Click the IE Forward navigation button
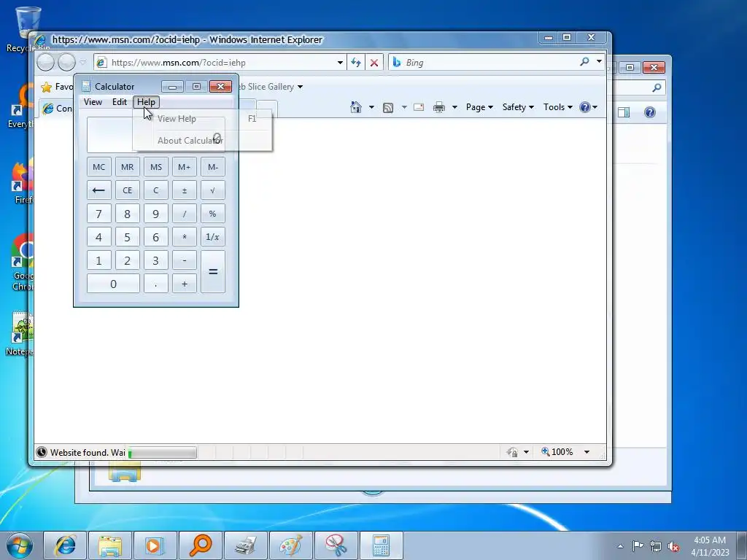The height and width of the screenshot is (560, 747). [66, 63]
